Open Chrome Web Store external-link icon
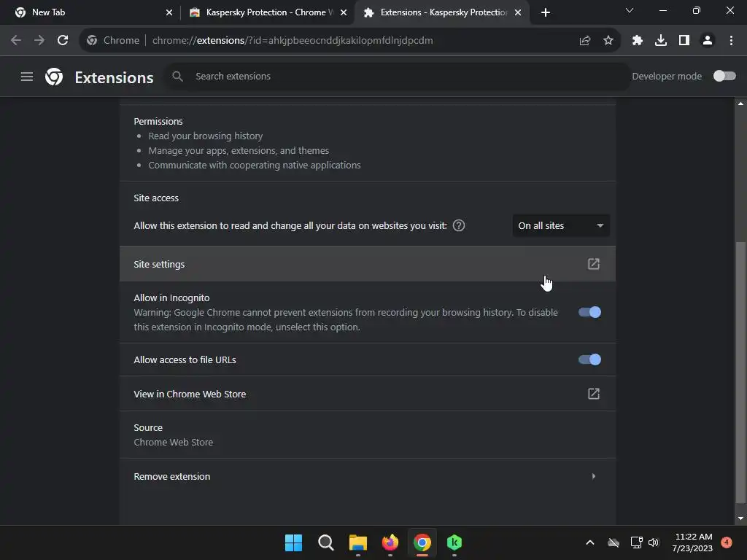 pos(594,394)
